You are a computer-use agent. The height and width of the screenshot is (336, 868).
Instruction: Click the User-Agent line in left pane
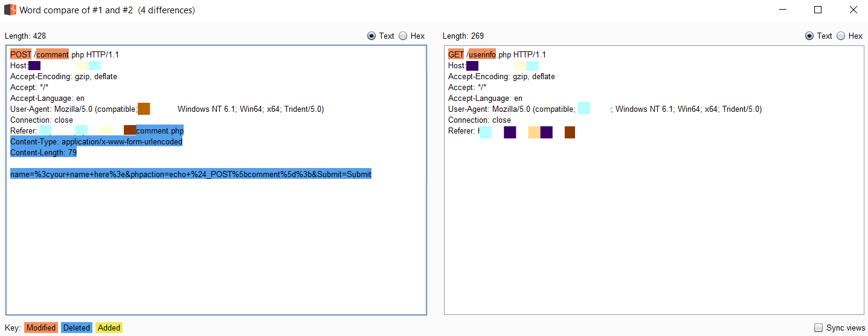click(72, 109)
